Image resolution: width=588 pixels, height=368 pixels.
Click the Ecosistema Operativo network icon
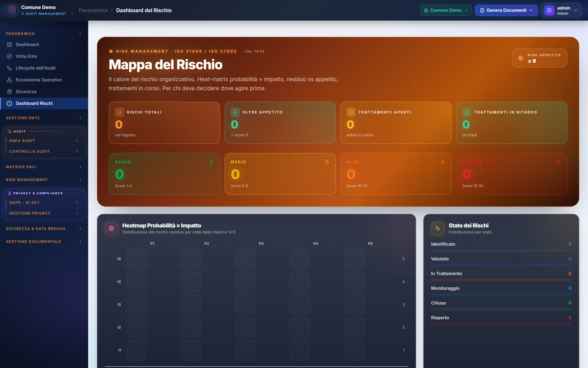coord(9,80)
